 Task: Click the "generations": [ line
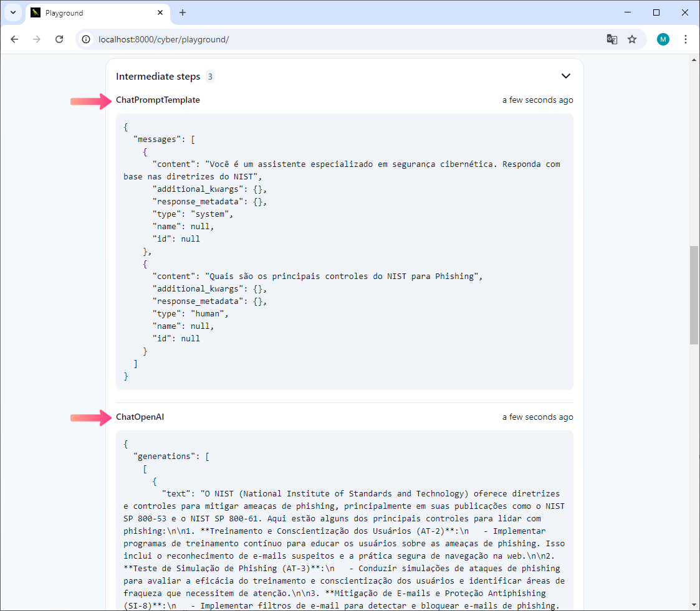click(x=171, y=457)
